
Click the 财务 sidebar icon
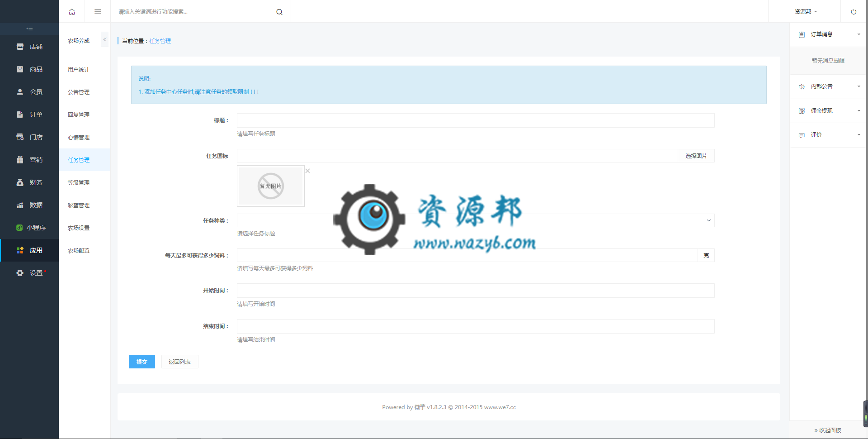[20, 182]
